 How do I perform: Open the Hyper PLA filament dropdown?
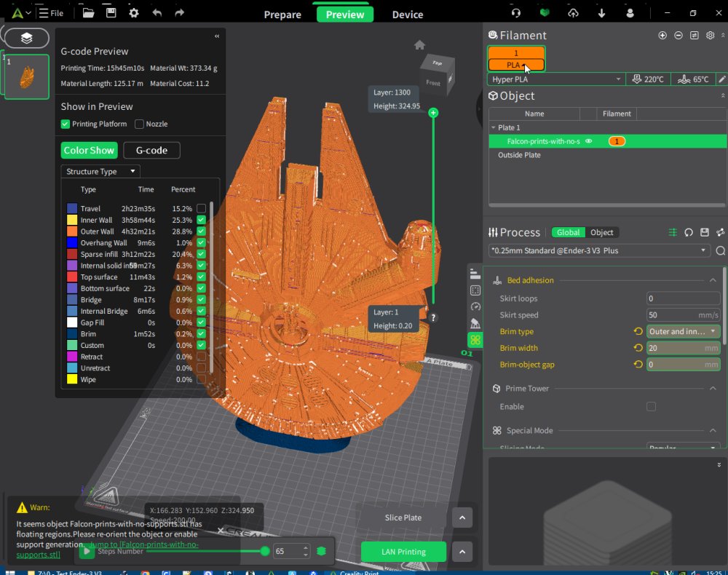pos(556,79)
